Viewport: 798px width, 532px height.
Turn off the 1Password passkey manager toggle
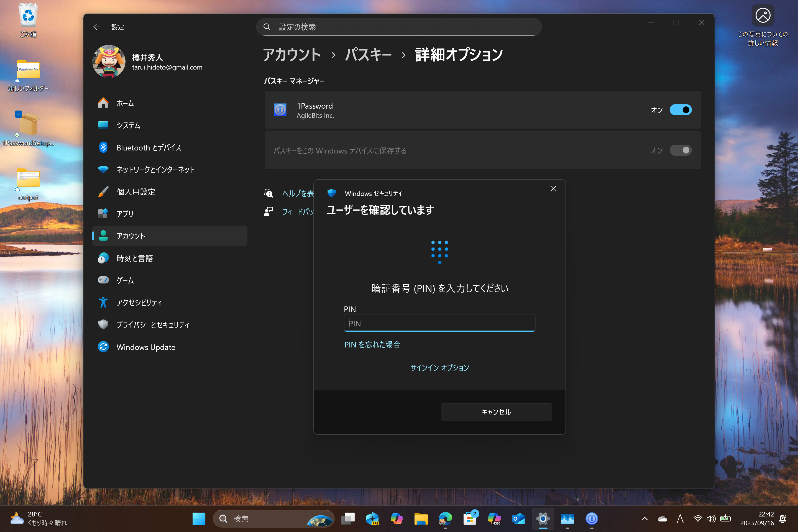(x=681, y=110)
